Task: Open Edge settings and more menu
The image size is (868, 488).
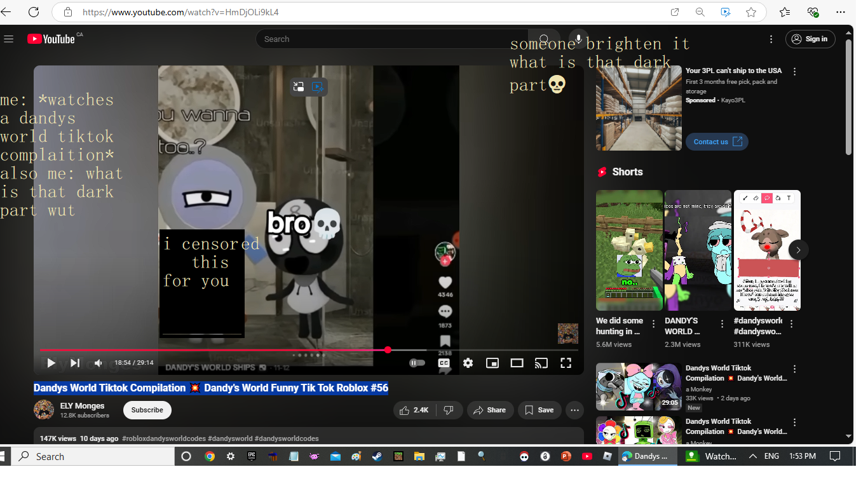Action: click(x=841, y=12)
